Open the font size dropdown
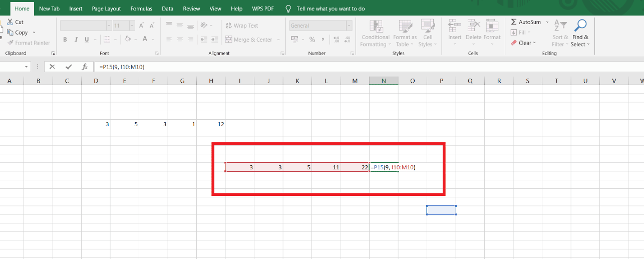Screen dimensions: 644x259 pyautogui.click(x=132, y=26)
